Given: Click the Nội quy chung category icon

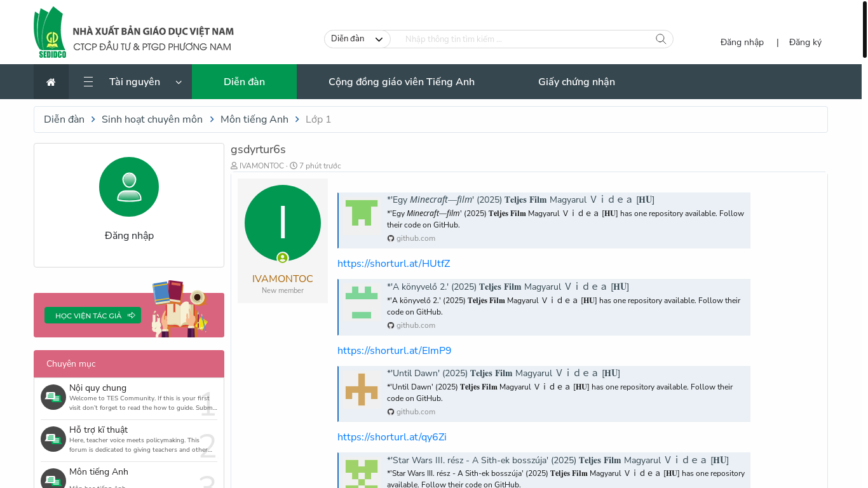Looking at the screenshot, I should tap(53, 397).
